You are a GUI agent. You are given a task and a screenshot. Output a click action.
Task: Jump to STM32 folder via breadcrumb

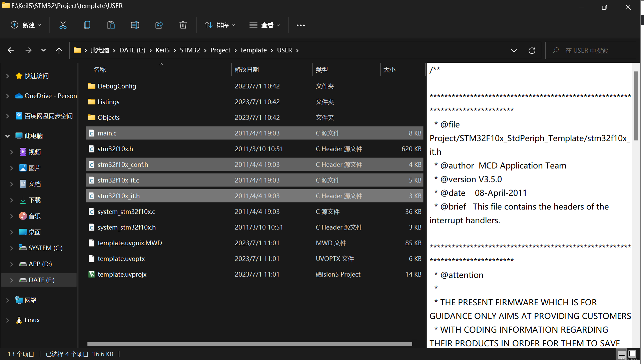[190, 50]
